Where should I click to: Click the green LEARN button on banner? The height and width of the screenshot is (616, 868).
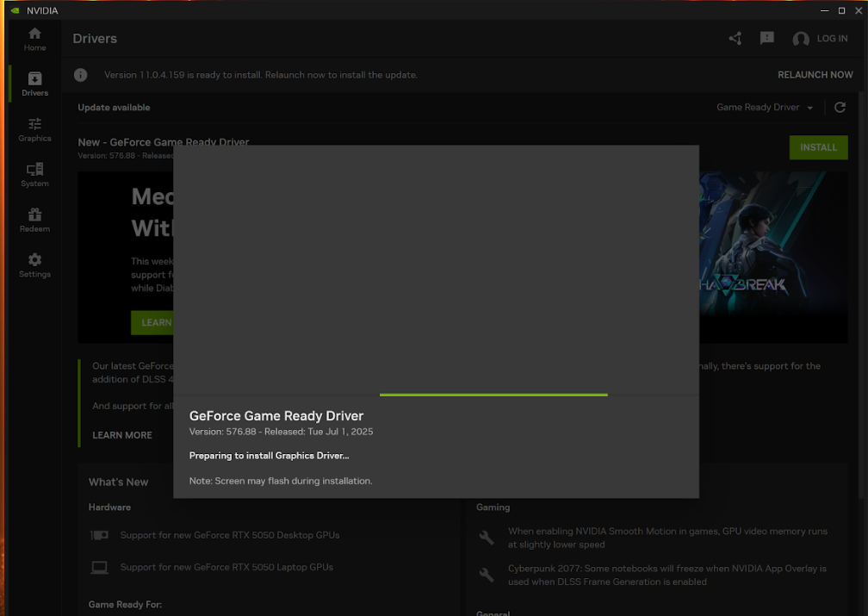152,322
